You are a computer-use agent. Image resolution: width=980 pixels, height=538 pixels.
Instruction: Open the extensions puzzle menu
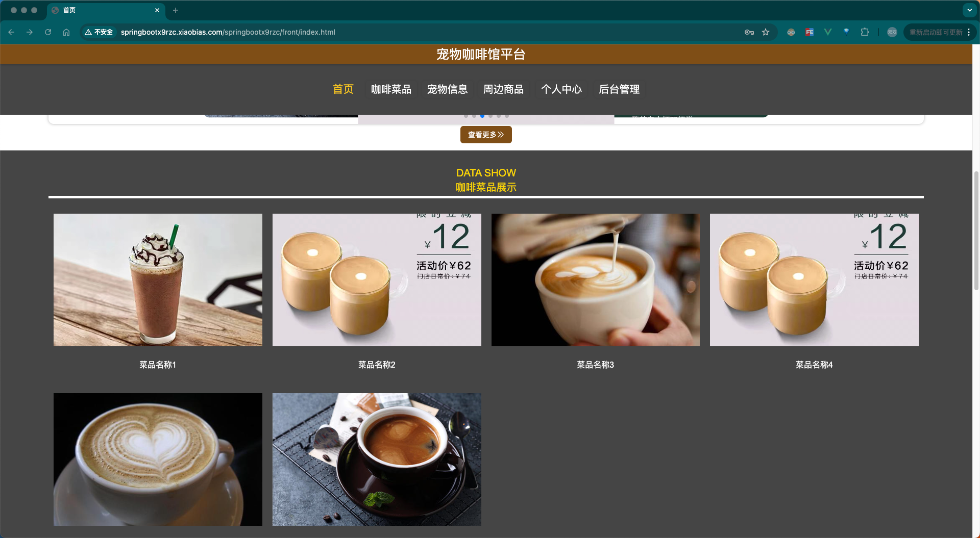pyautogui.click(x=865, y=32)
